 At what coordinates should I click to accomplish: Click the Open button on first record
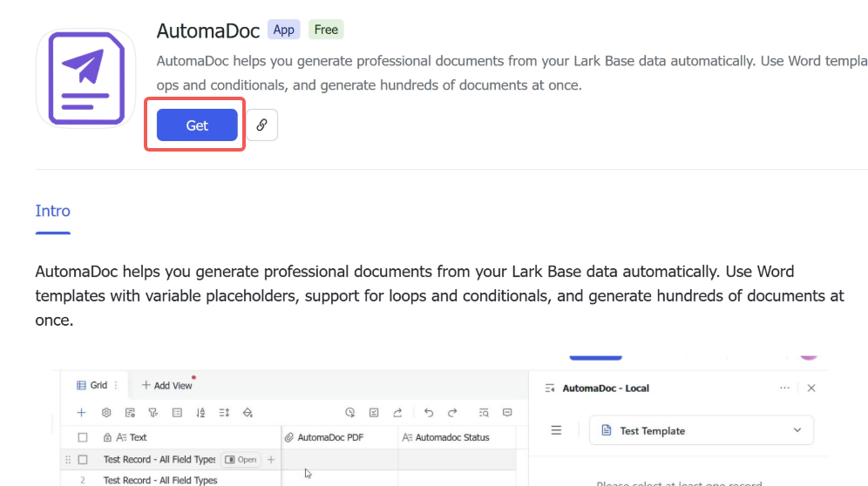point(241,459)
